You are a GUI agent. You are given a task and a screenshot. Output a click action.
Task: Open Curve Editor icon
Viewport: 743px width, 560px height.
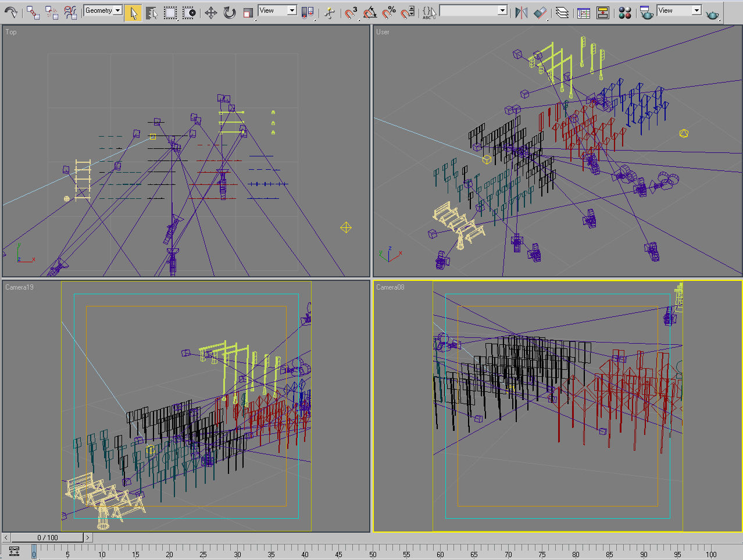click(584, 13)
